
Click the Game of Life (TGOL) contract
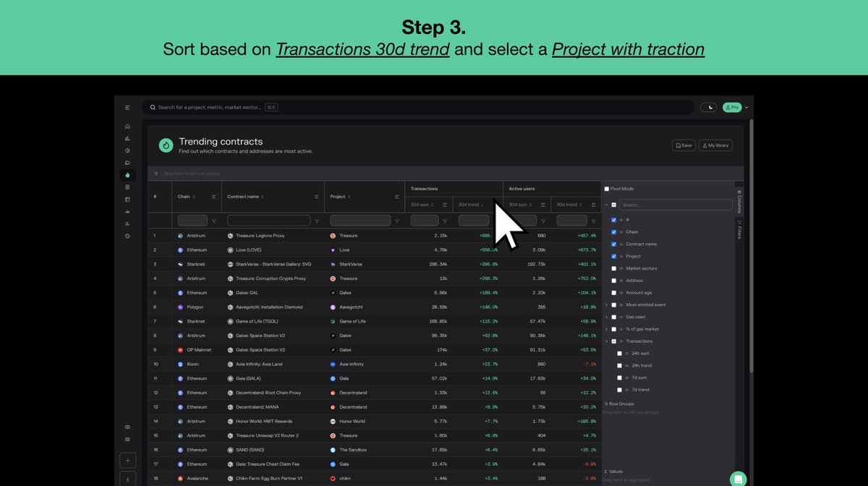click(x=257, y=321)
